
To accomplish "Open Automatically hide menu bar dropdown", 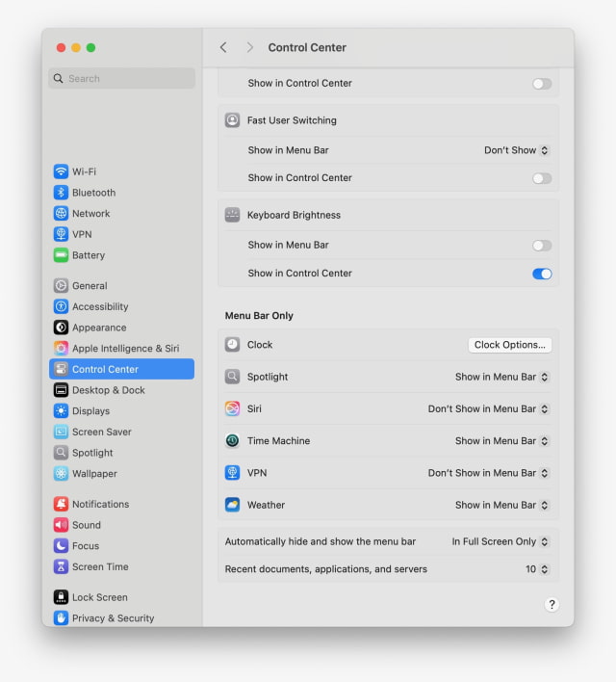I will [500, 541].
